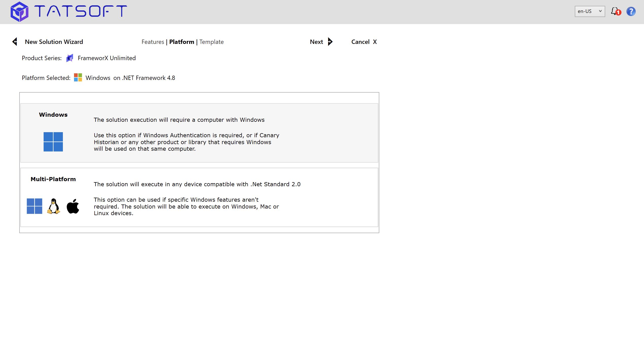Click the Tatsoft cube logo

20,12
